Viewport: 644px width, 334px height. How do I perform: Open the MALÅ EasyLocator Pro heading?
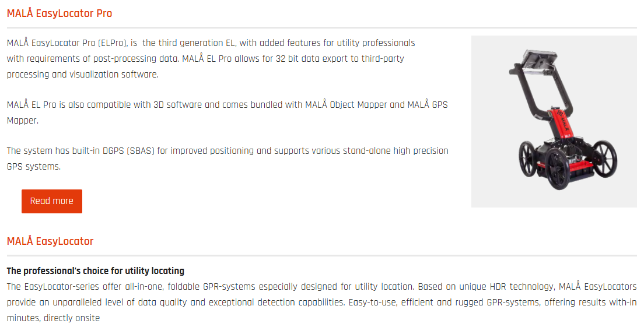point(60,13)
